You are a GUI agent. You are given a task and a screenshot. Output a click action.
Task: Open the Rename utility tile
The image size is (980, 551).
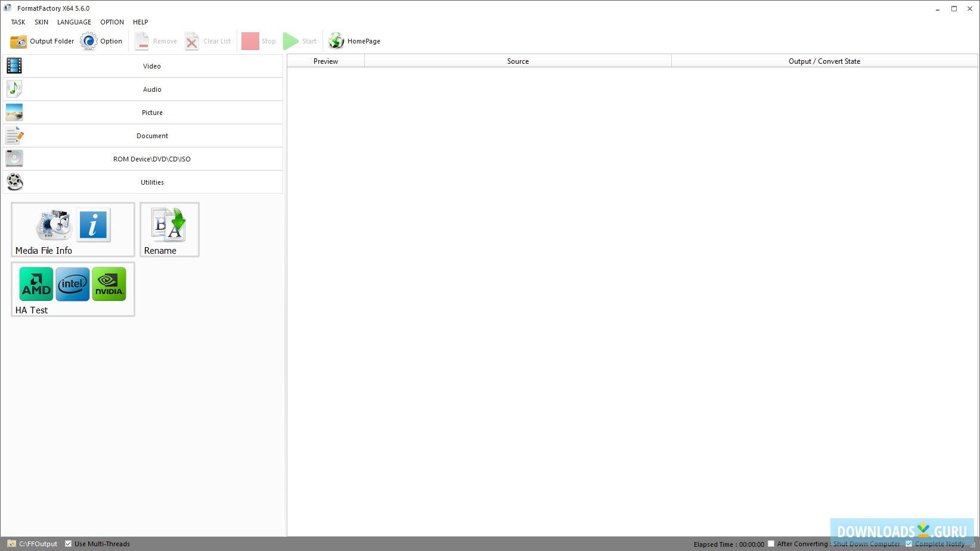pyautogui.click(x=169, y=229)
